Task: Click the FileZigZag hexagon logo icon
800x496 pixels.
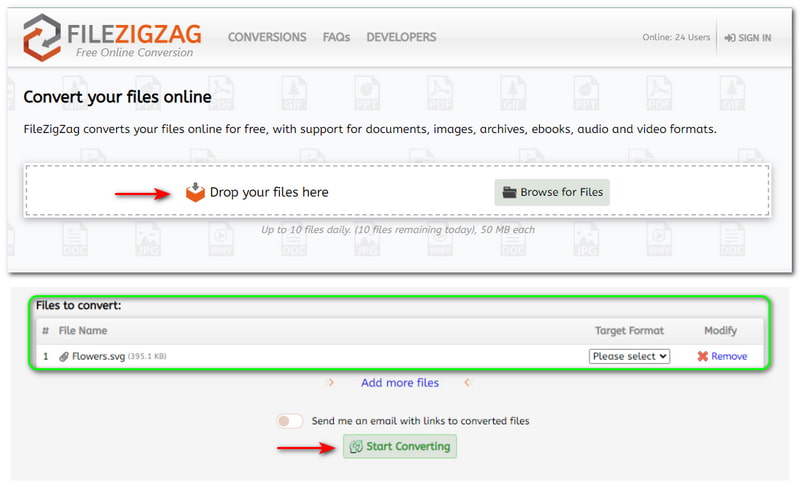Action: pos(42,38)
